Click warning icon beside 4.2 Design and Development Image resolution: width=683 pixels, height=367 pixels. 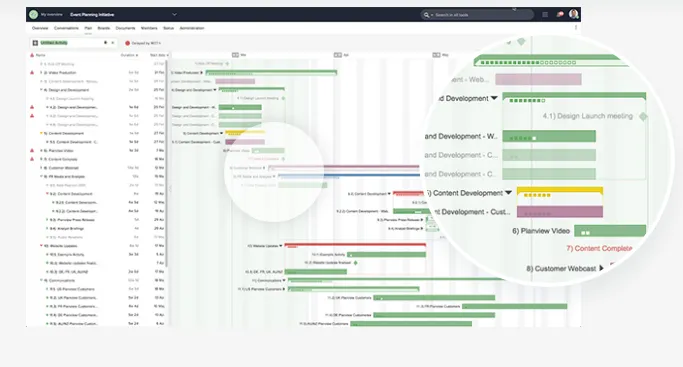32,107
